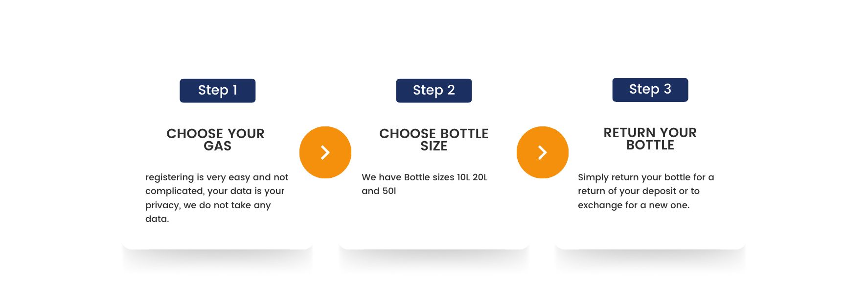Click the word 'GAS' in first heading
Screen dimensions: 868x294
click(x=217, y=146)
